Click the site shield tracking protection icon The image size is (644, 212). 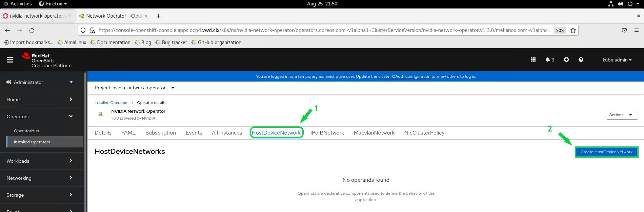click(x=83, y=30)
